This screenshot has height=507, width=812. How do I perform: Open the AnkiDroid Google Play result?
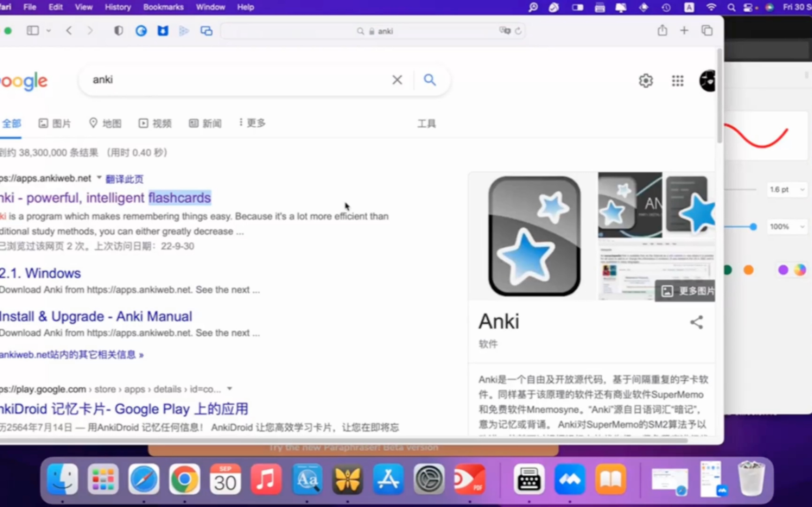(x=124, y=409)
